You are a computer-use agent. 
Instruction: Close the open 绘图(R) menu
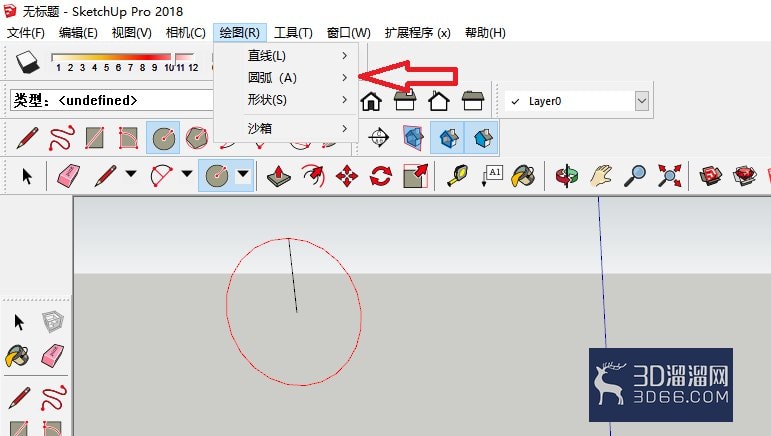point(240,33)
